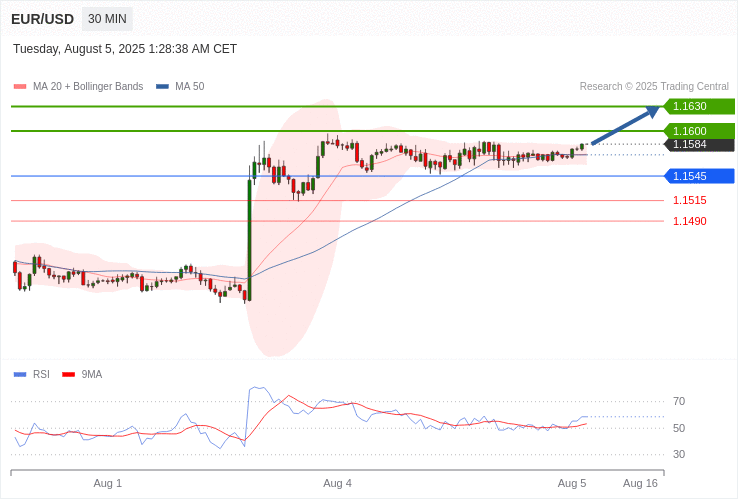Click the Aug 5 date label

572,484
